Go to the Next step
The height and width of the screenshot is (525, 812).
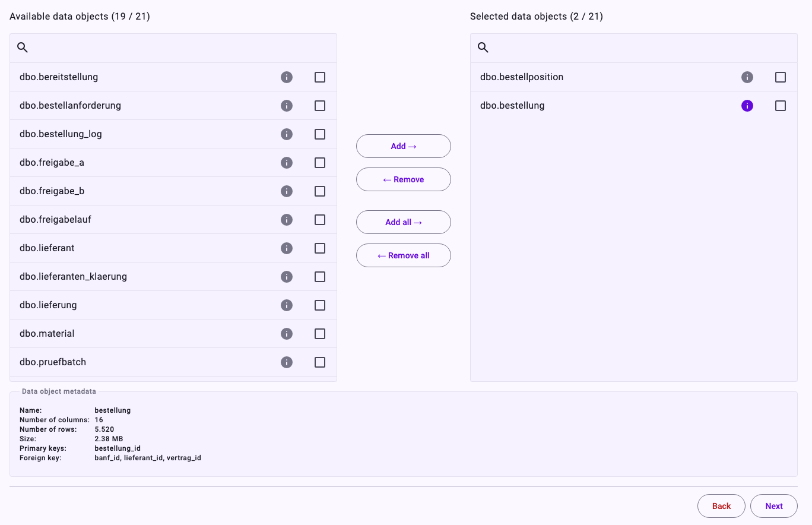click(x=774, y=506)
